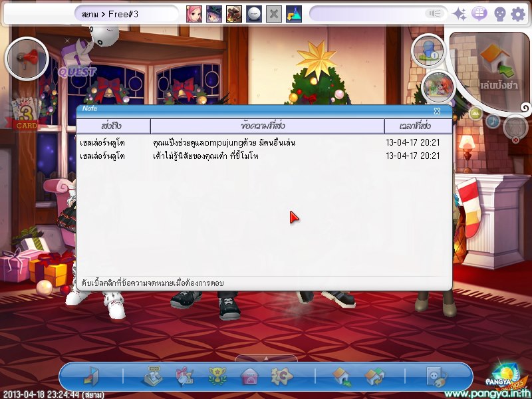Select the note message mentioning ompujung

pyautogui.click(x=224, y=143)
